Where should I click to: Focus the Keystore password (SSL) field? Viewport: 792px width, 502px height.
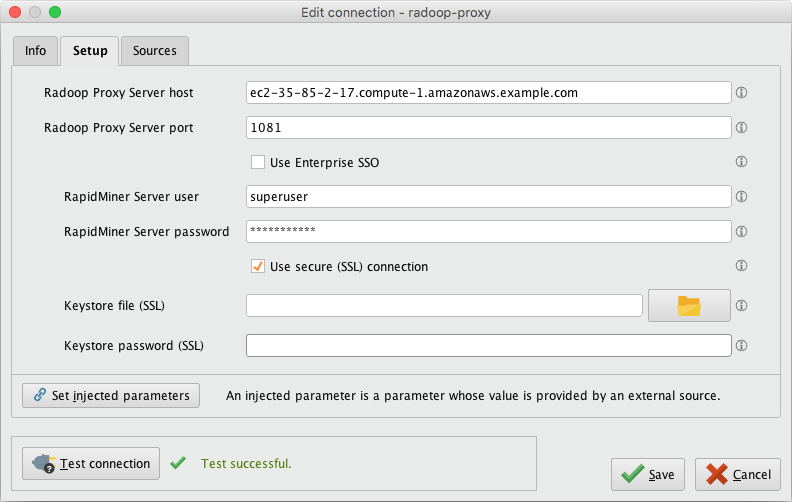(488, 345)
